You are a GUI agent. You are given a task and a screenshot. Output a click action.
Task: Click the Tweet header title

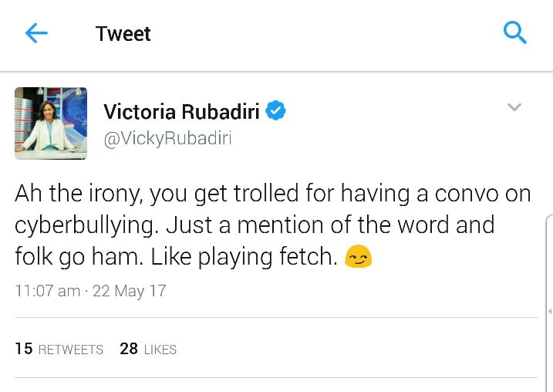pos(123,34)
